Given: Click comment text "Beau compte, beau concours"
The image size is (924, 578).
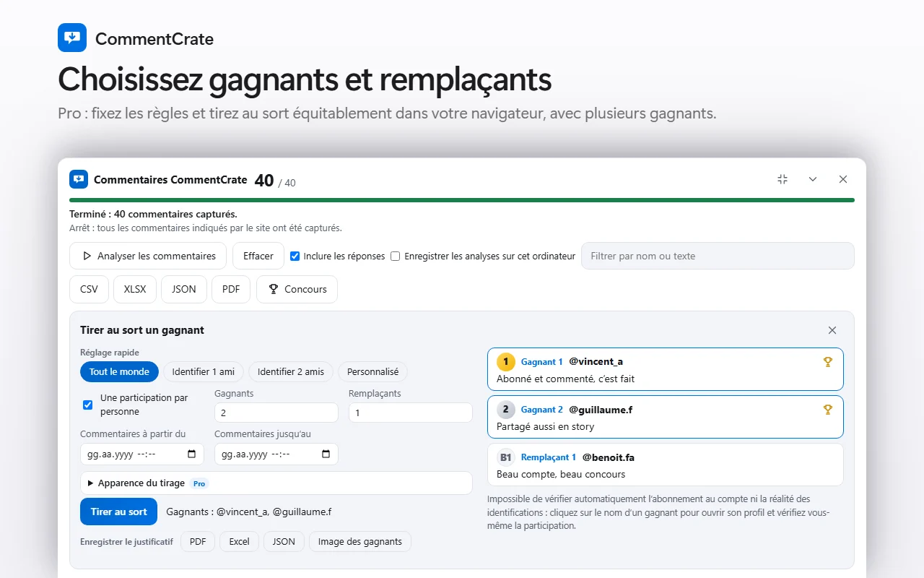Looking at the screenshot, I should (x=561, y=474).
